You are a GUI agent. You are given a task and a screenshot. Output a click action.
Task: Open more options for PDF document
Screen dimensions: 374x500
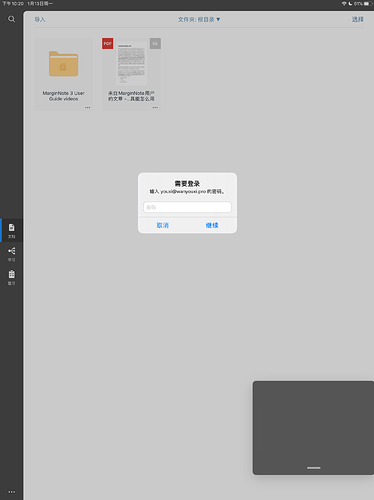[x=155, y=107]
